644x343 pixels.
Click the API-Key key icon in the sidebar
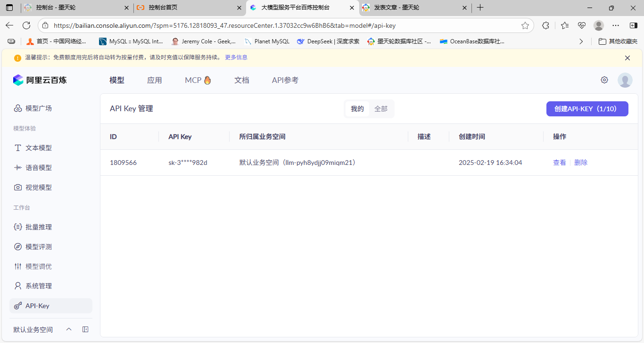pos(18,306)
